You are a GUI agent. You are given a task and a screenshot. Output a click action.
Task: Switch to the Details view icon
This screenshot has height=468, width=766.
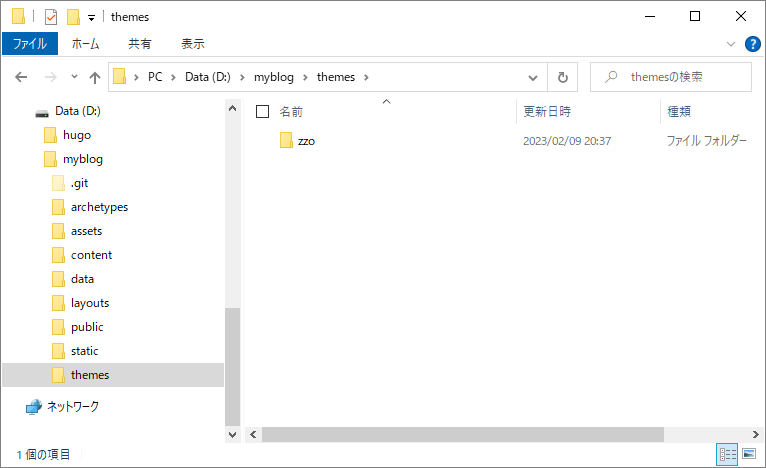pyautogui.click(x=727, y=454)
